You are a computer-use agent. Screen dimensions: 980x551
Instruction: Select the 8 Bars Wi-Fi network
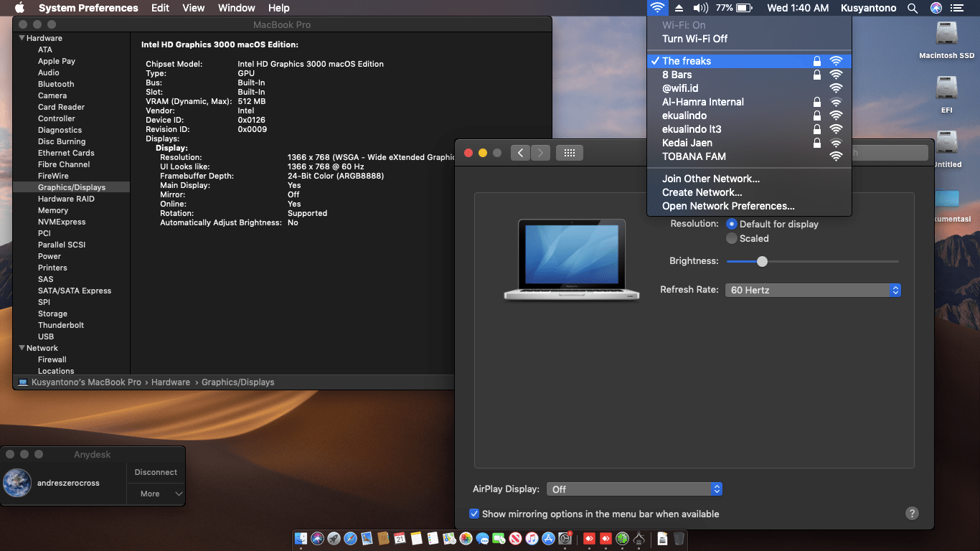pos(749,75)
